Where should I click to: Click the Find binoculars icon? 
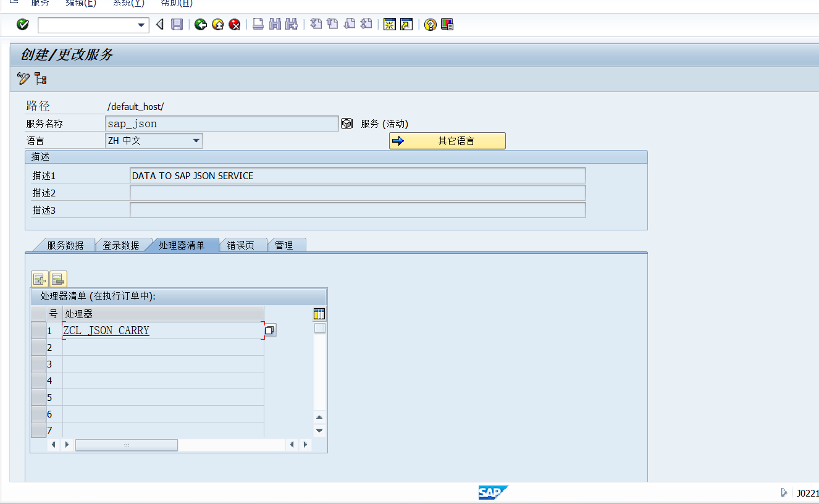(x=275, y=25)
